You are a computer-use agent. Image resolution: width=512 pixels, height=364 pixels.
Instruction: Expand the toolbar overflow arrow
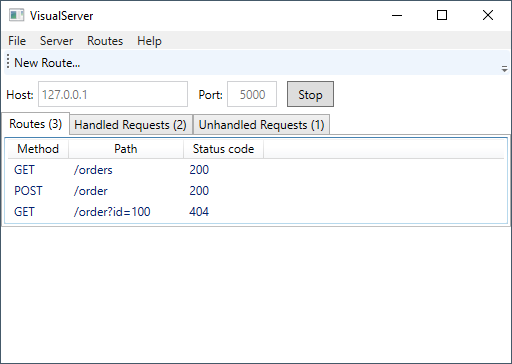[x=504, y=69]
